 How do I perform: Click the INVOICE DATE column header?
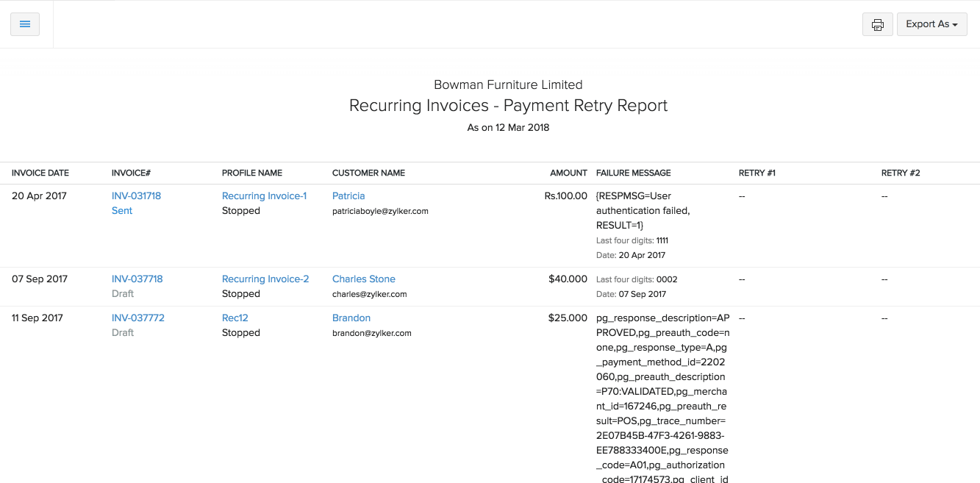(x=40, y=173)
